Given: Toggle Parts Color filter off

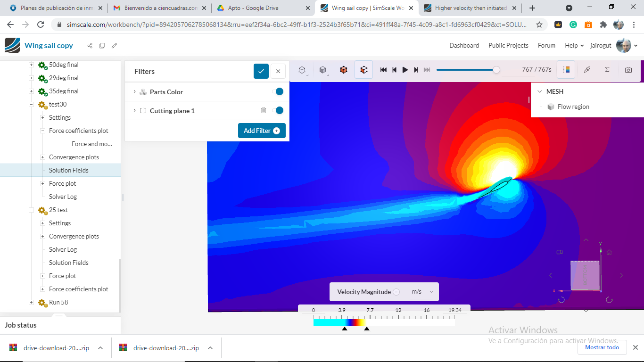Looking at the screenshot, I should [x=278, y=91].
